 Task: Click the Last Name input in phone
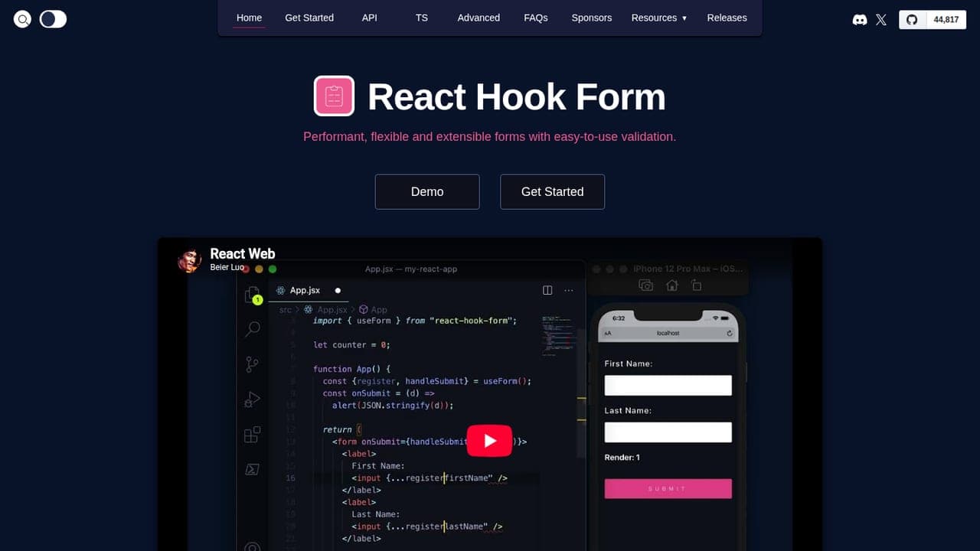668,432
